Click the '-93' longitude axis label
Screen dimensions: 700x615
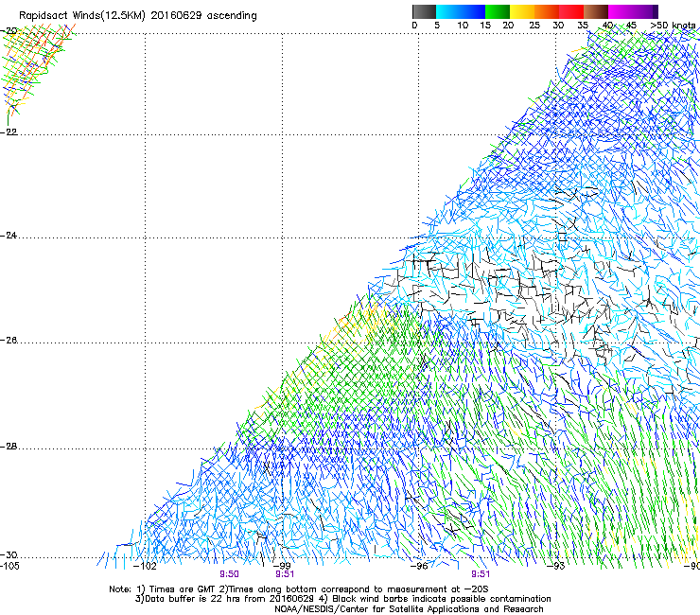(556, 566)
